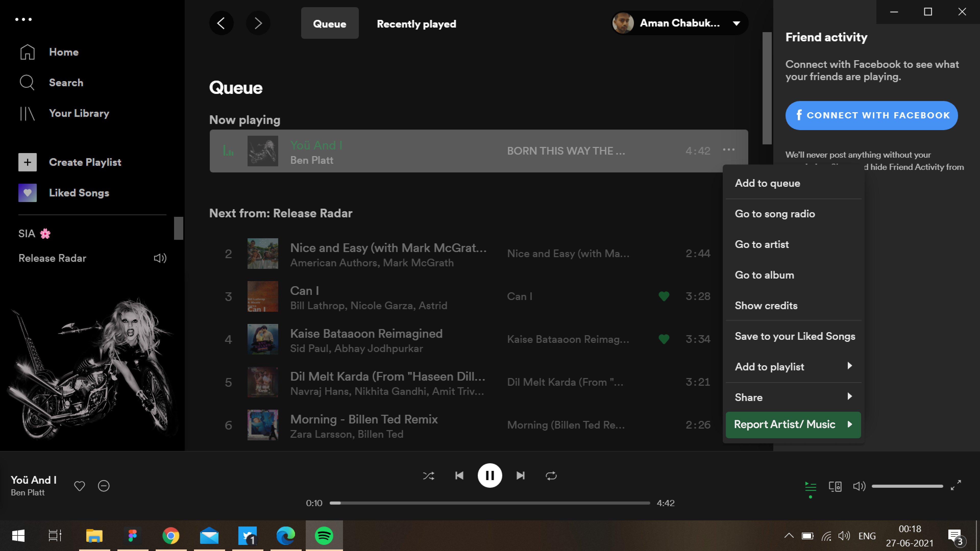Mute audio using the volume speaker icon
The height and width of the screenshot is (551, 980).
[859, 486]
